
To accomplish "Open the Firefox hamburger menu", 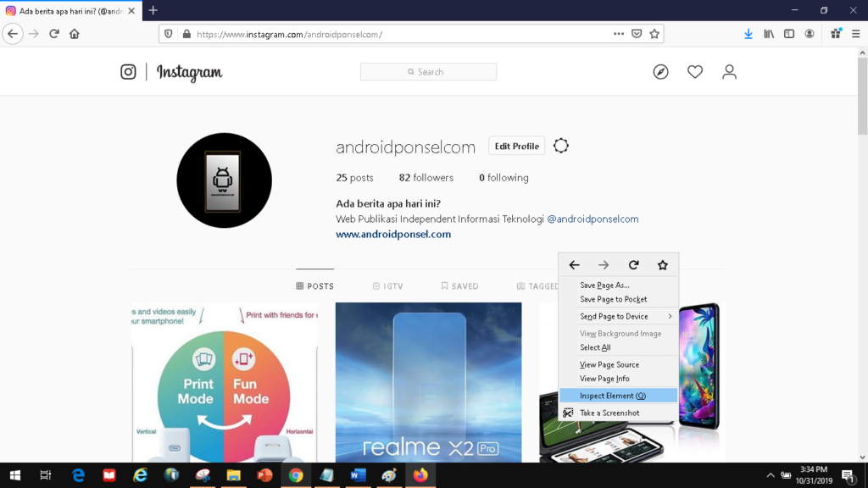I will click(x=856, y=34).
